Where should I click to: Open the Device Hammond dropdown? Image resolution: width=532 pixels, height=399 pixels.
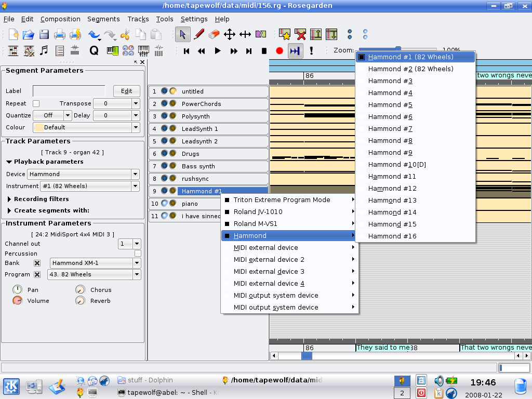pos(135,174)
